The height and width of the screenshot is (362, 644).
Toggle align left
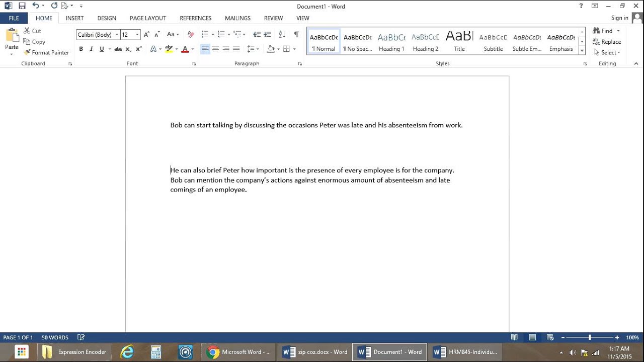[205, 49]
